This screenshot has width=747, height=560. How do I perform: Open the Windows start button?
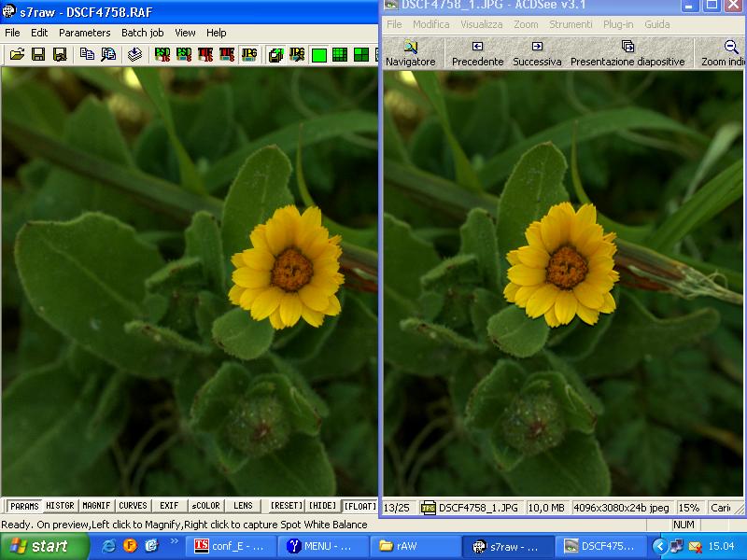tap(44, 546)
